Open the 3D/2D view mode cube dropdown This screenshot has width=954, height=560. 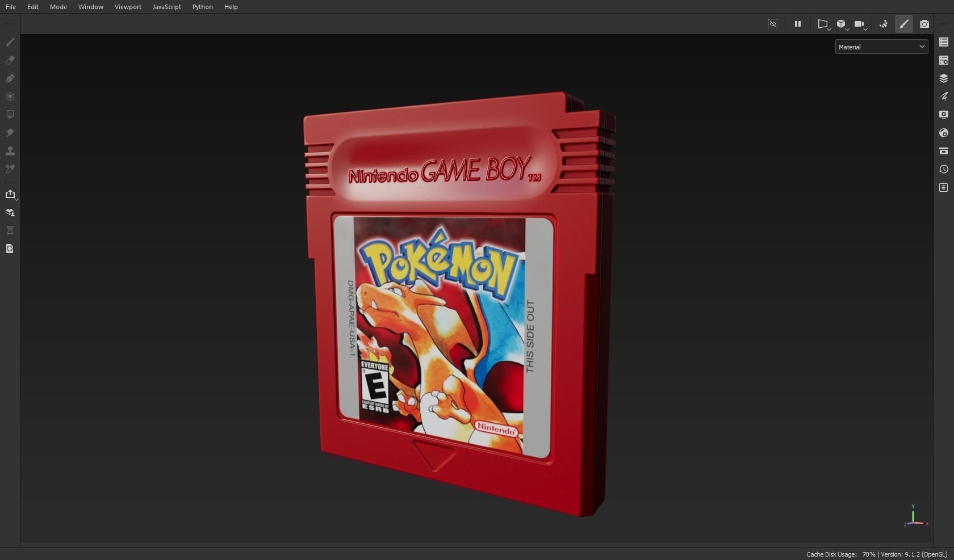click(842, 24)
